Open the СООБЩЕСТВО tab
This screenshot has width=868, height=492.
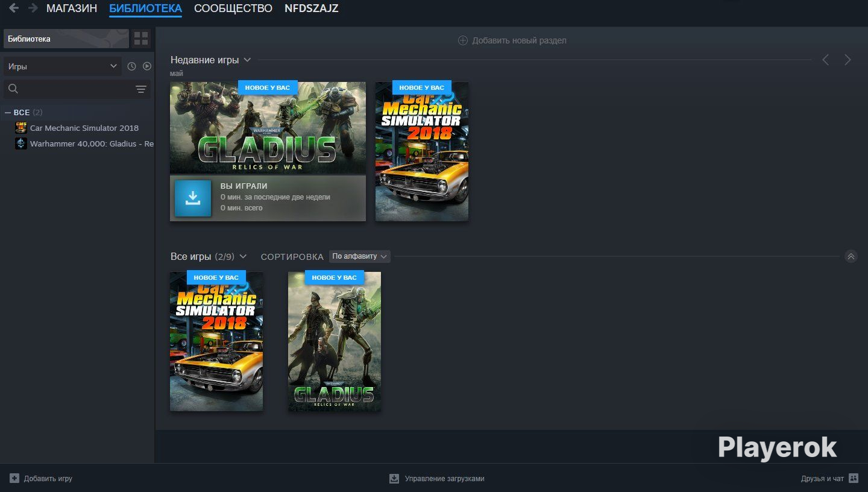[x=233, y=8]
